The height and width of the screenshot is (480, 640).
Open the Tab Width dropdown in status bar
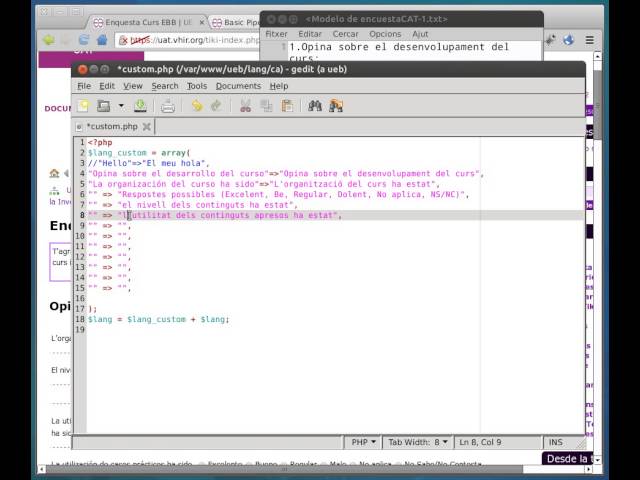tap(418, 442)
